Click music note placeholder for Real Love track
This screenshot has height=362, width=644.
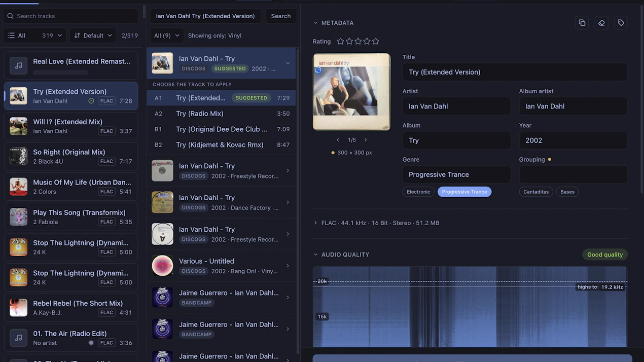[18, 65]
